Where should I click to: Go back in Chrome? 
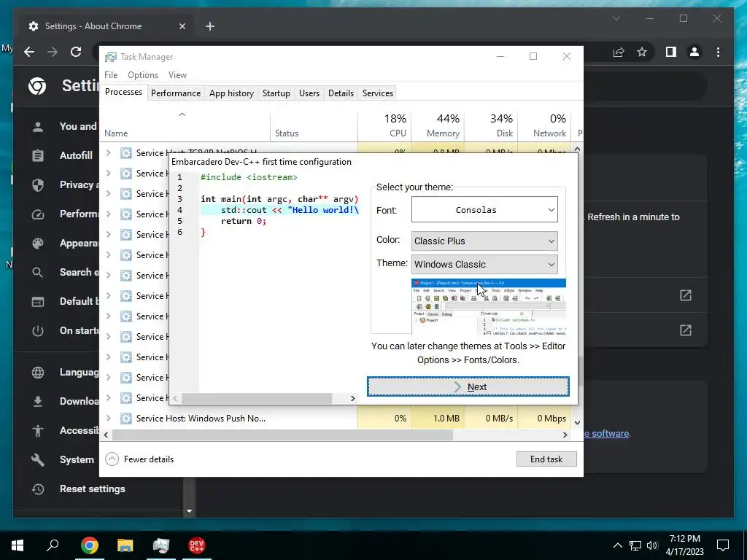[x=29, y=52]
